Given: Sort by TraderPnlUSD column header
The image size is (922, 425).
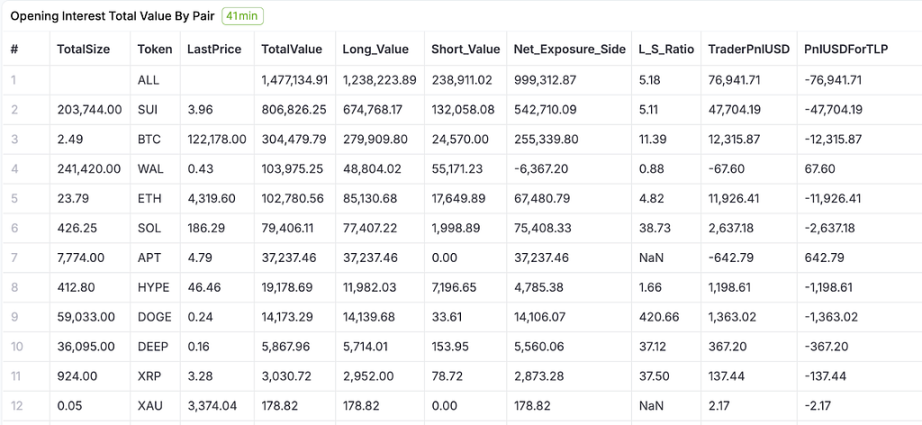Looking at the screenshot, I should point(746,49).
